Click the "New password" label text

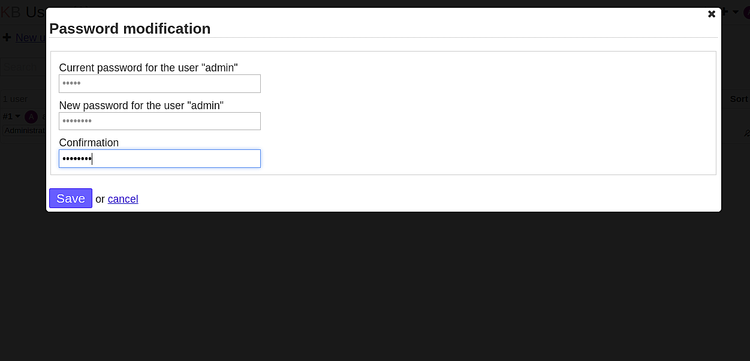pos(142,105)
